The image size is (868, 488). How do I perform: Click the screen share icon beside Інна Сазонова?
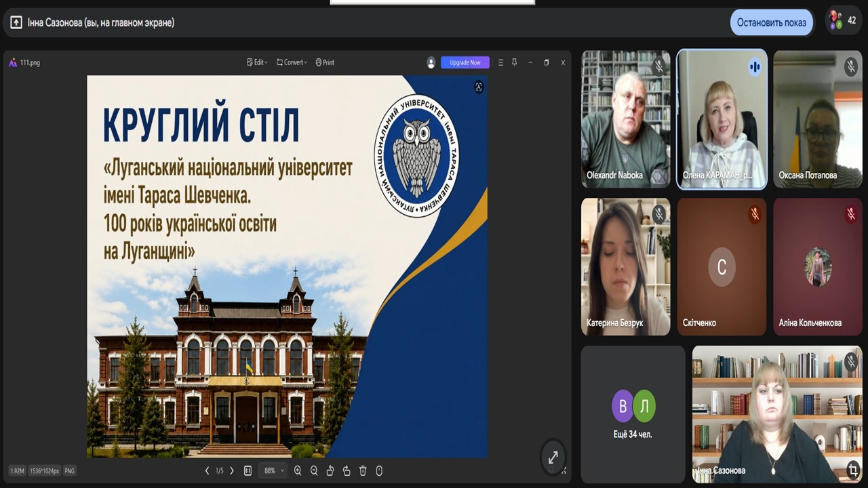16,22
